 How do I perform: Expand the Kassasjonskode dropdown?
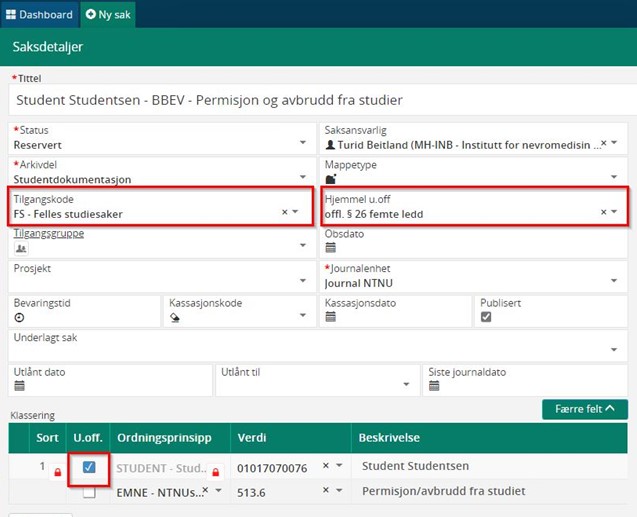303,316
